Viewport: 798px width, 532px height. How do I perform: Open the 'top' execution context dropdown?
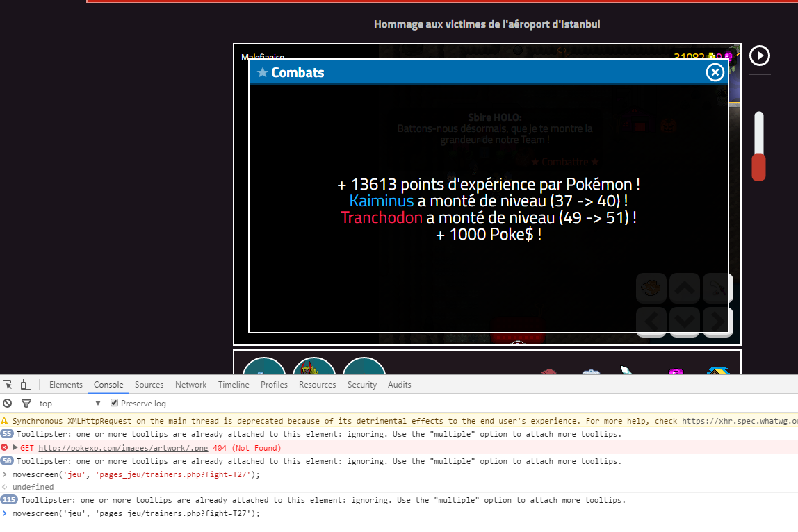click(70, 404)
